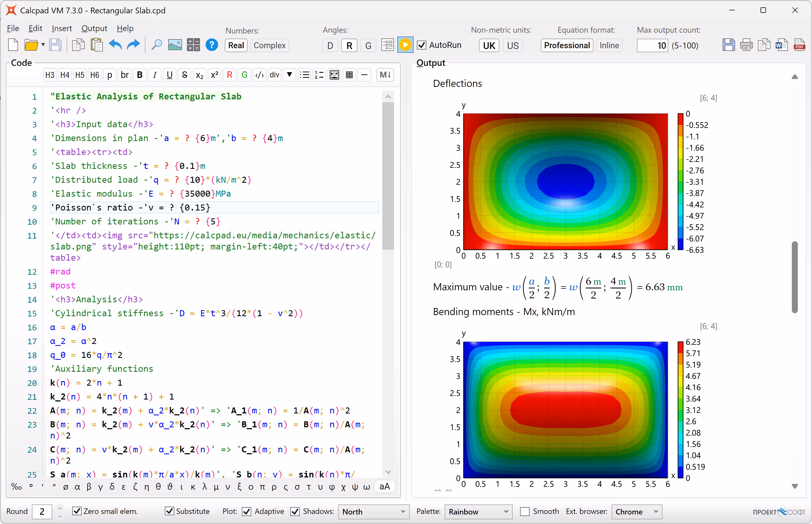Open the Help question mark icon
The width and height of the screenshot is (812, 524).
[212, 45]
